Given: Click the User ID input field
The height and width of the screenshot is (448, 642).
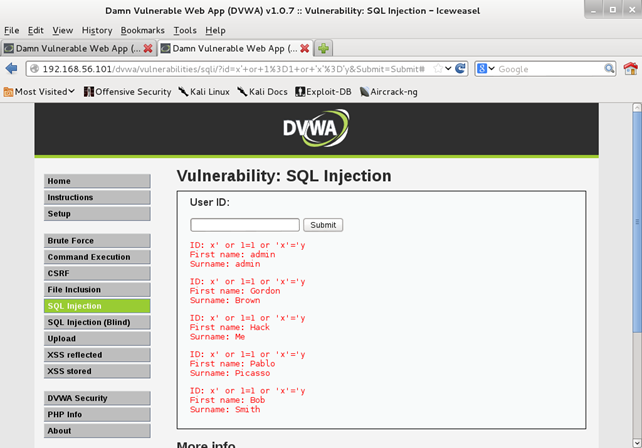Looking at the screenshot, I should point(245,225).
